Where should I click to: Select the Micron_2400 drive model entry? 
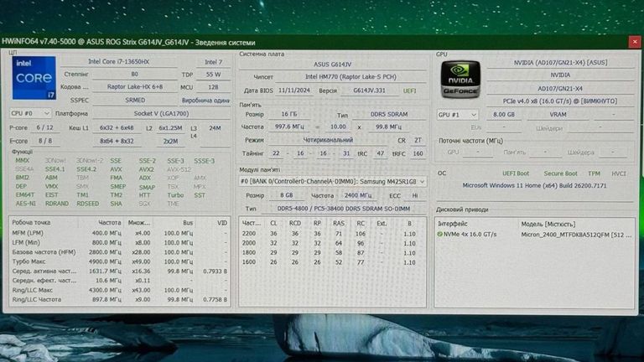pos(576,235)
